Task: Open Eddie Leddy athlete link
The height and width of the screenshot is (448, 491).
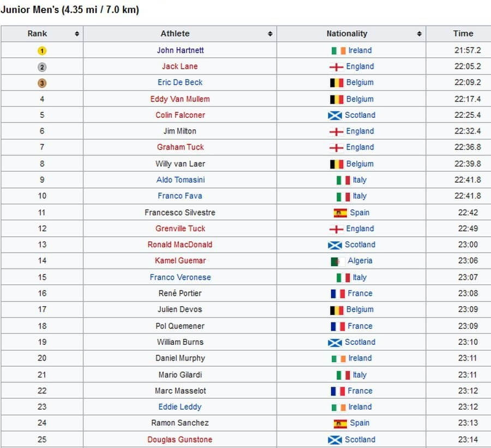Action: tap(179, 407)
